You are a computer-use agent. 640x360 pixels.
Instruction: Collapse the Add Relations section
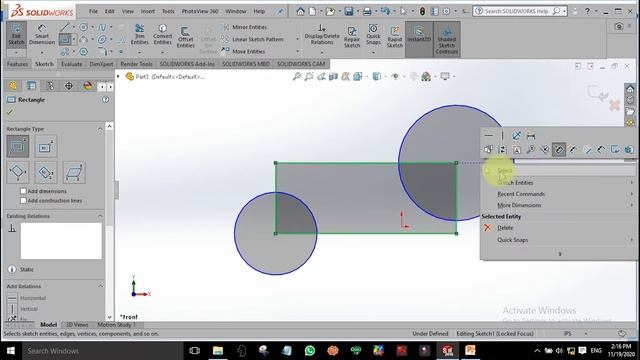tap(100, 286)
